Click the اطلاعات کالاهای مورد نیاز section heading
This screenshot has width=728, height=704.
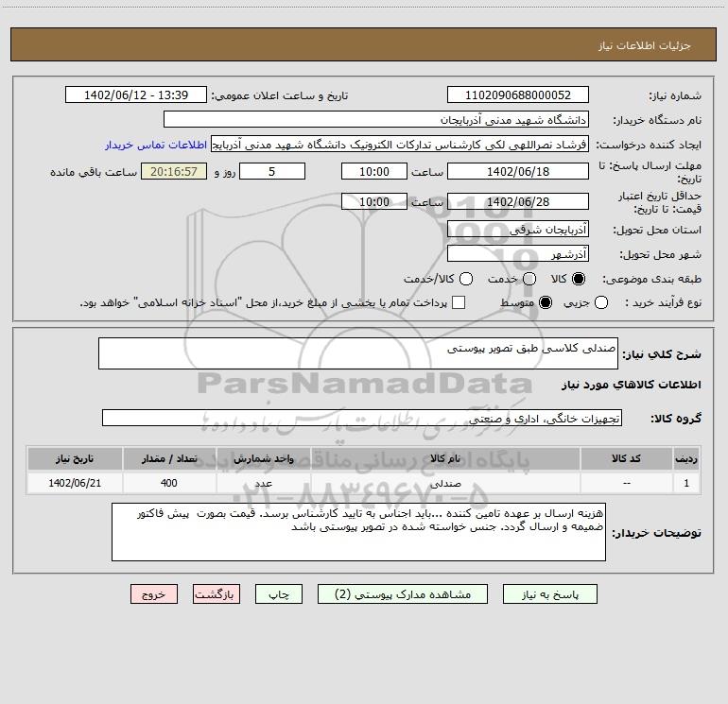pos(631,385)
